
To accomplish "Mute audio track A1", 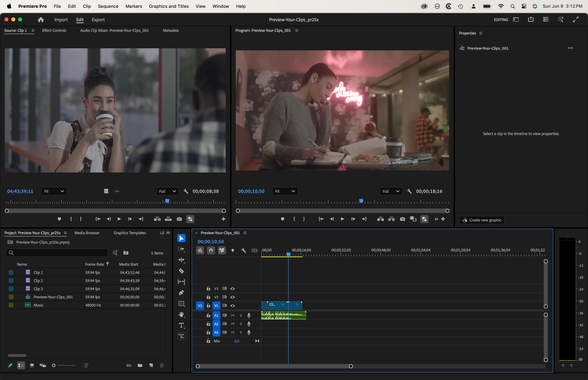I will click(232, 315).
